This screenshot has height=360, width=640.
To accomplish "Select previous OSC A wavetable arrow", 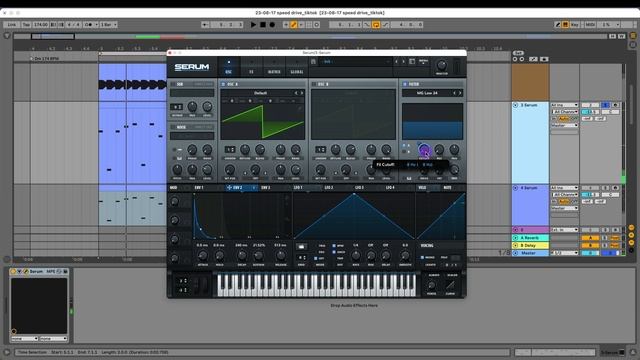I will 296,93.
